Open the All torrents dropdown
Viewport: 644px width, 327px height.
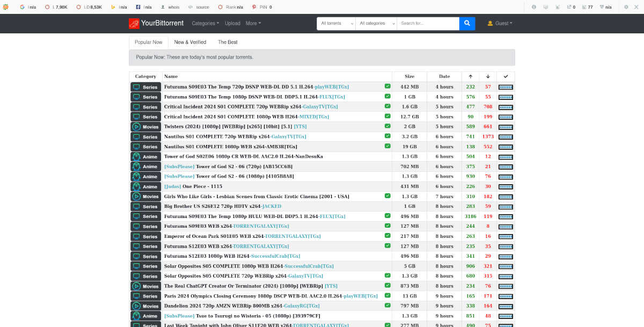336,24
